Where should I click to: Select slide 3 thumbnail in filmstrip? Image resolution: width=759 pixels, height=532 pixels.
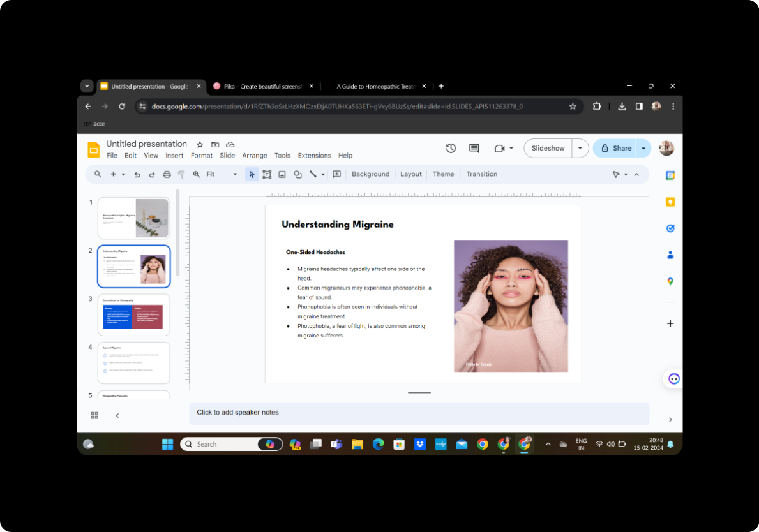133,314
